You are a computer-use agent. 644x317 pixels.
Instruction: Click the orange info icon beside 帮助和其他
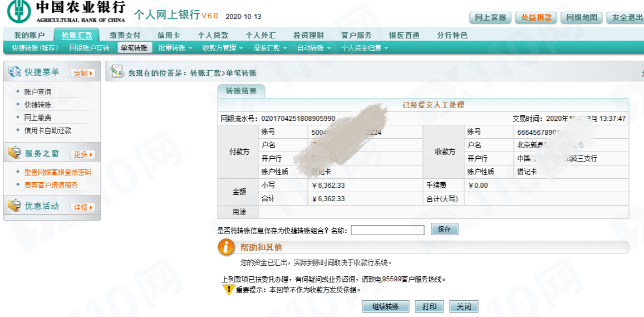tap(225, 247)
